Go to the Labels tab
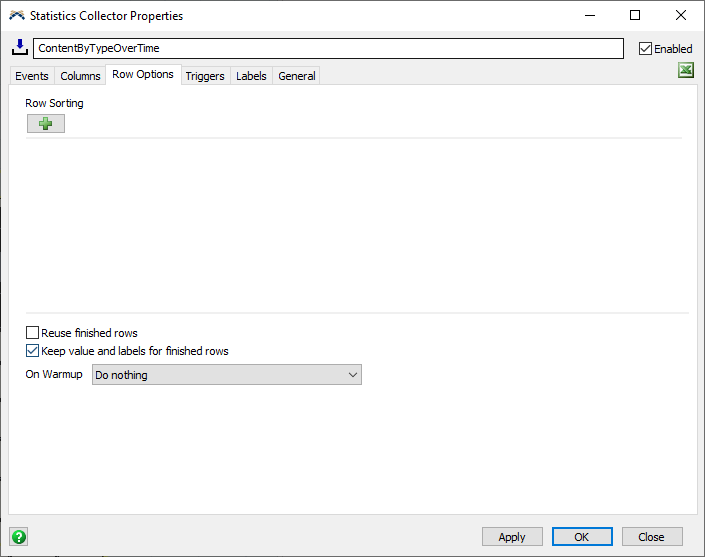Screen dimensions: 705x557 [251, 76]
